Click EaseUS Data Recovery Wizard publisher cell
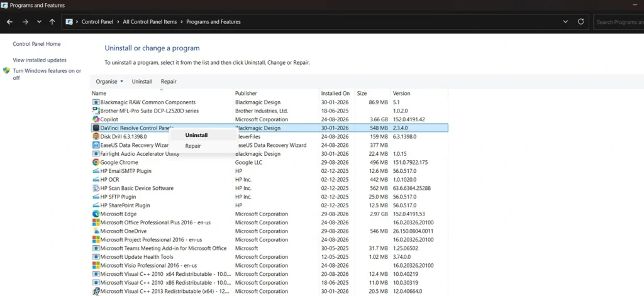 pos(271,145)
